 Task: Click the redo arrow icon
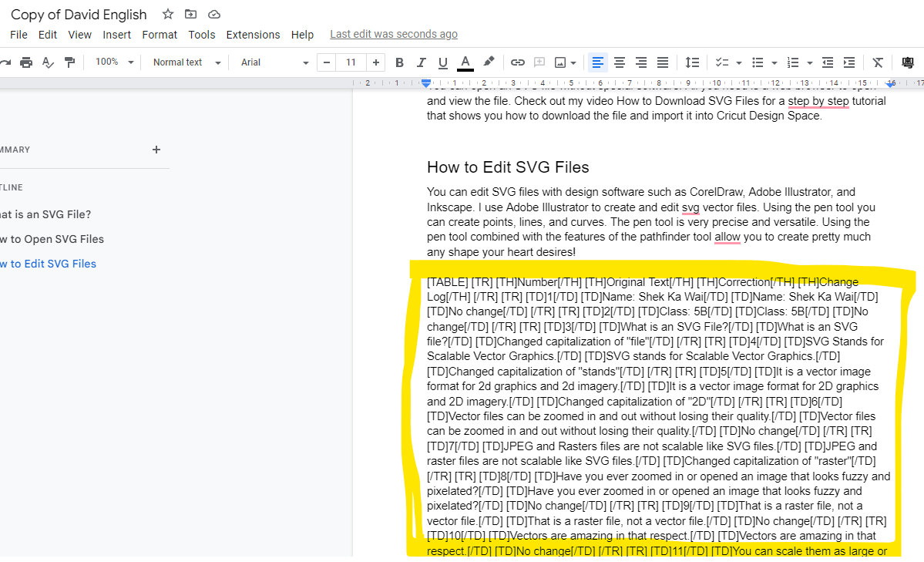click(5, 62)
